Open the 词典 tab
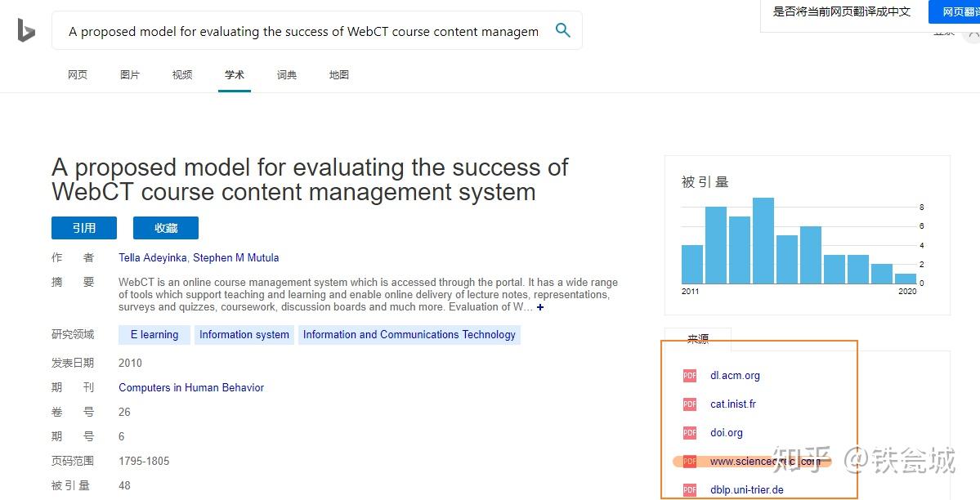Viewport: 980px width, 500px height. 287,75
